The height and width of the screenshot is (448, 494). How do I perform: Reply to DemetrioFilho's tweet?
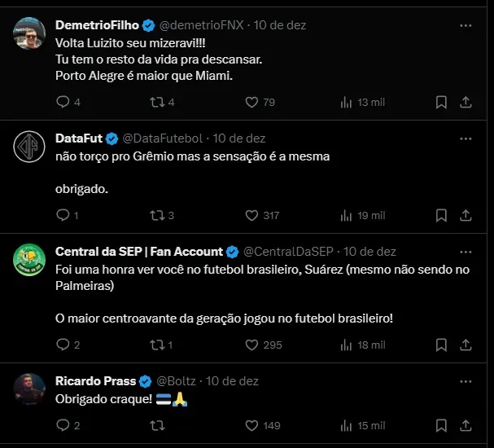click(63, 102)
